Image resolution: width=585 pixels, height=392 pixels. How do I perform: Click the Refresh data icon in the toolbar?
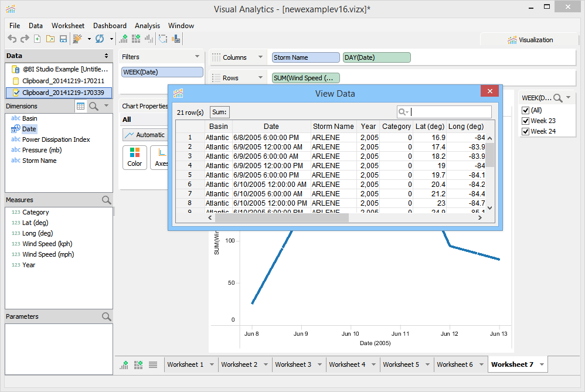(100, 39)
